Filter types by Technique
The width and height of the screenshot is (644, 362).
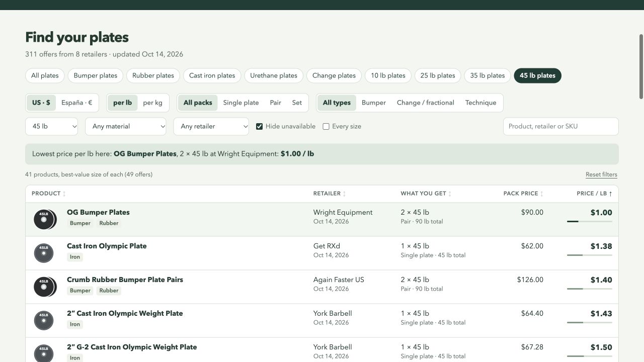481,103
